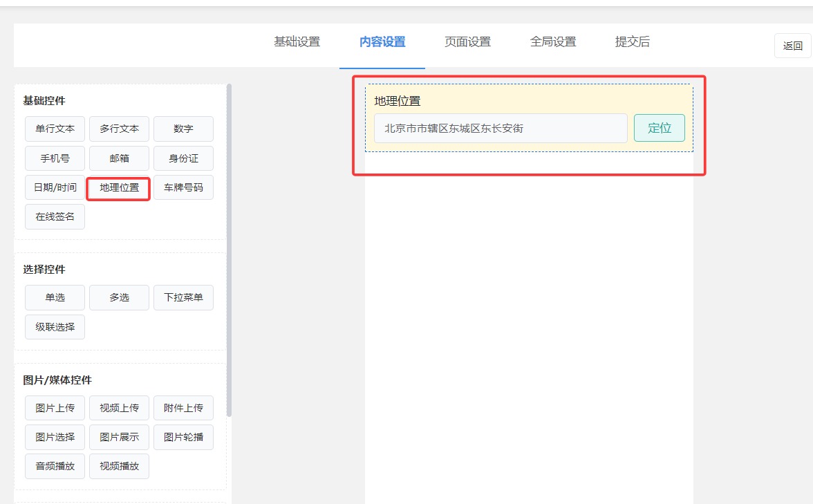Add the 下拉菜单 dropdown menu control
This screenshot has width=813, height=504.
183,297
